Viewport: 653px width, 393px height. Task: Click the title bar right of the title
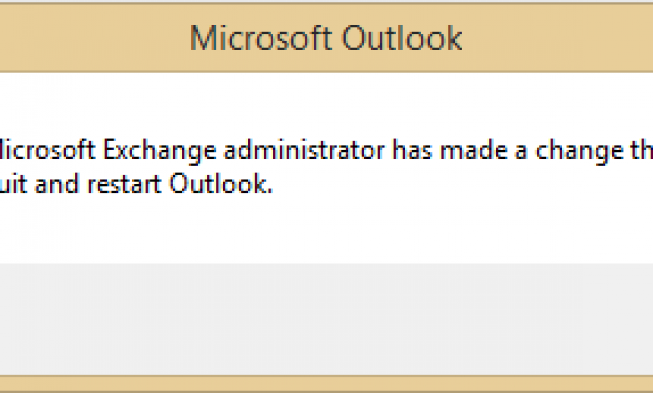coord(558,38)
